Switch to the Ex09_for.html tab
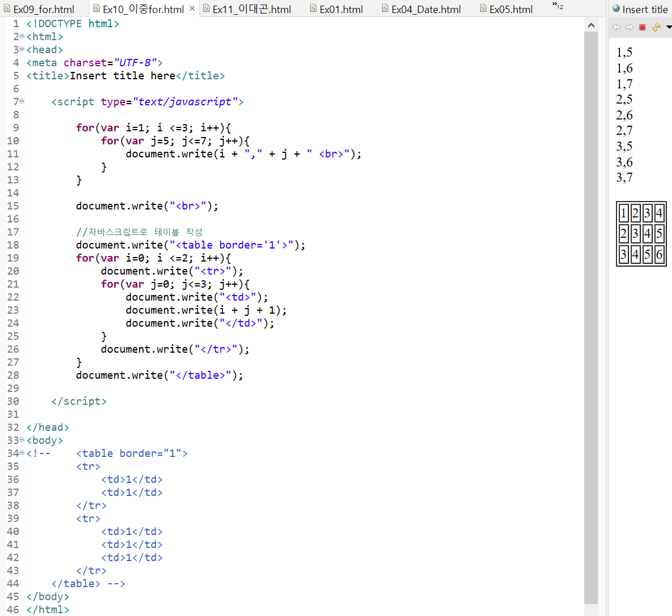672x616 pixels. [39, 9]
